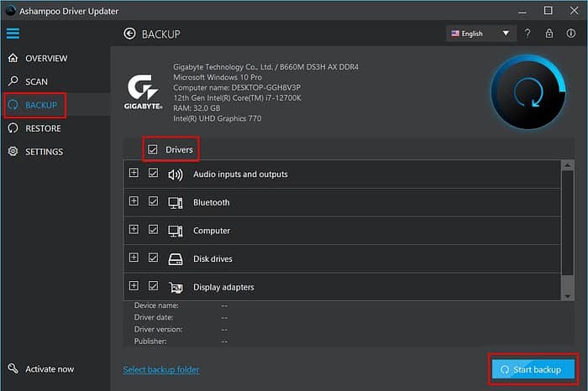
Task: Click the driver list scrollbar down arrow
Action: (567, 296)
